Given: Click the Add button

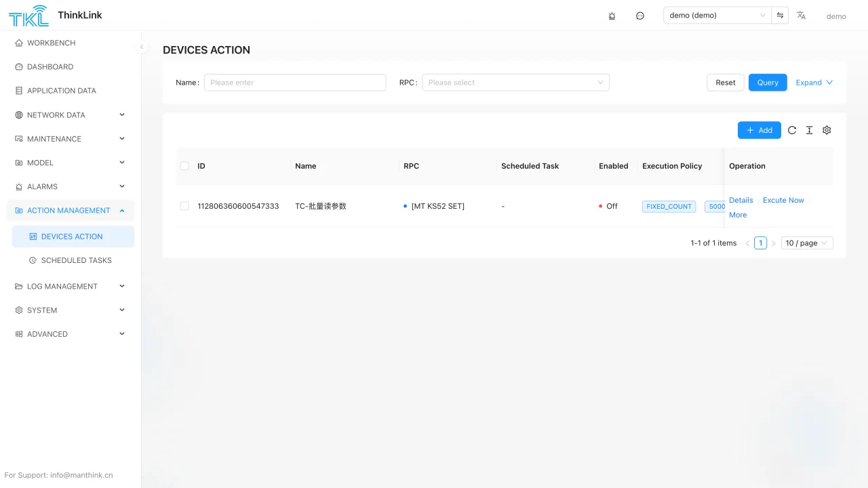Looking at the screenshot, I should [759, 130].
